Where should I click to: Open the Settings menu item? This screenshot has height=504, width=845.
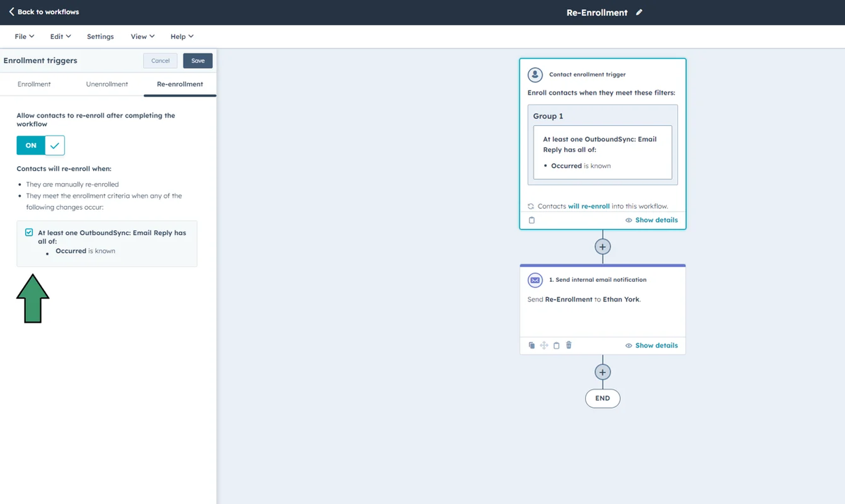(x=100, y=36)
